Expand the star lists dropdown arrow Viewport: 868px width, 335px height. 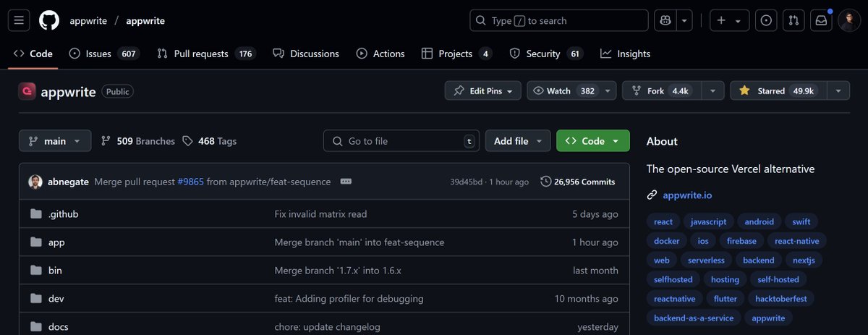(838, 91)
